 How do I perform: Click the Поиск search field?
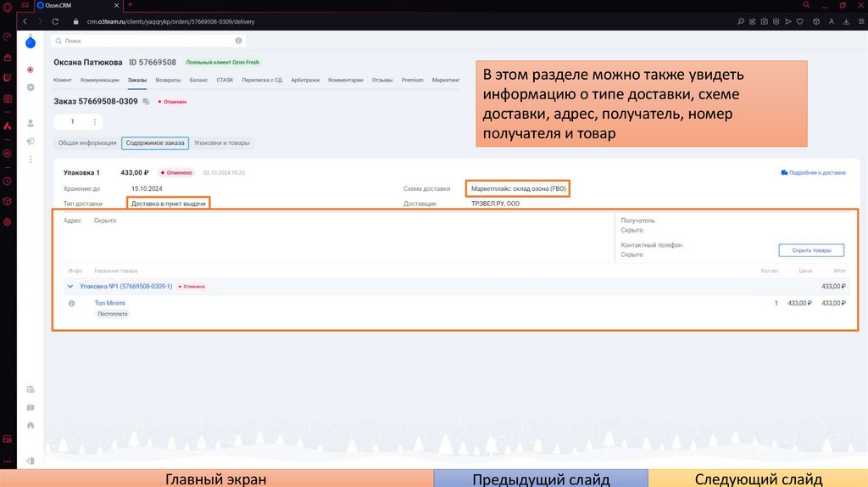click(148, 41)
